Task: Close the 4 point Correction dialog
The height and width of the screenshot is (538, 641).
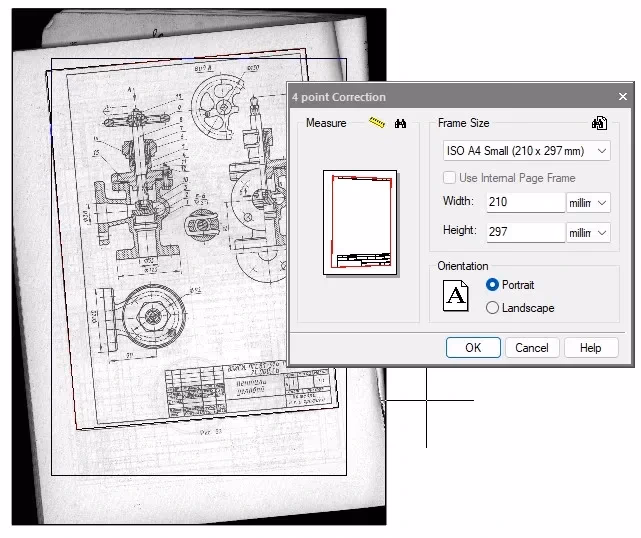Action: click(623, 96)
